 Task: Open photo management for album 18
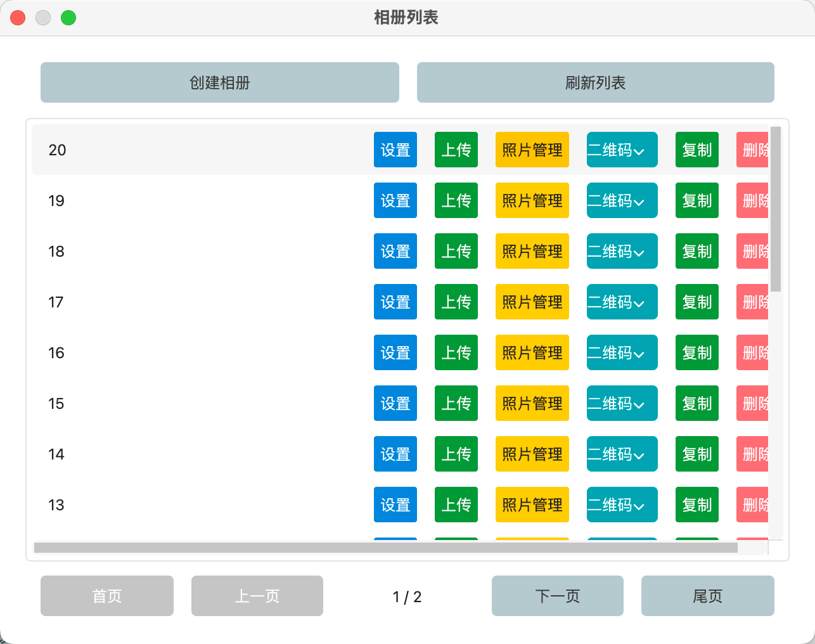[x=532, y=251]
